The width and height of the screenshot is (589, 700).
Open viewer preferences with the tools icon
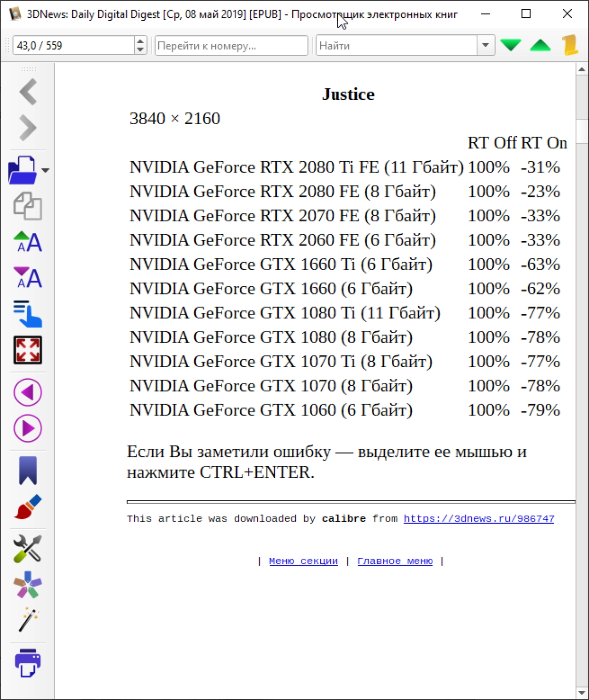[28, 549]
